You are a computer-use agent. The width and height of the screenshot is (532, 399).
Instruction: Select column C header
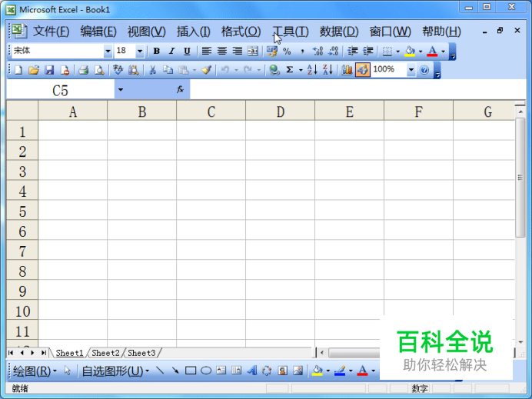pyautogui.click(x=211, y=111)
